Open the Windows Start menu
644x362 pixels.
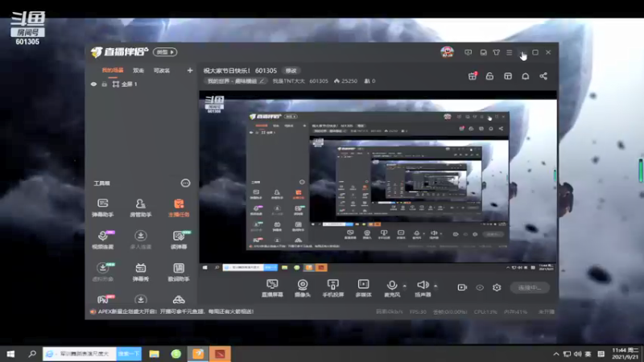(x=10, y=354)
